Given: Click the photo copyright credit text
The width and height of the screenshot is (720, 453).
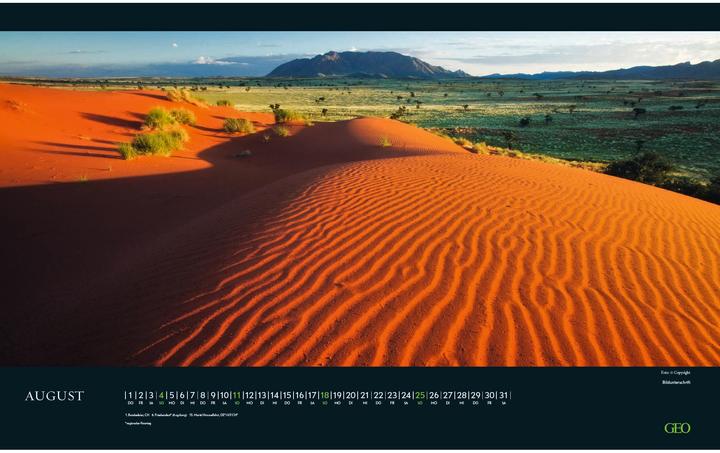Looking at the screenshot, I should [675, 373].
